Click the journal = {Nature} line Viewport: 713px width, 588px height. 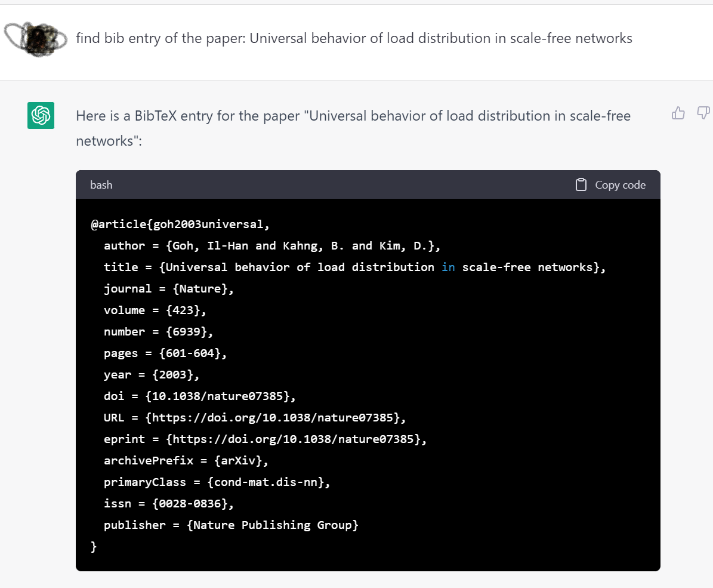169,289
